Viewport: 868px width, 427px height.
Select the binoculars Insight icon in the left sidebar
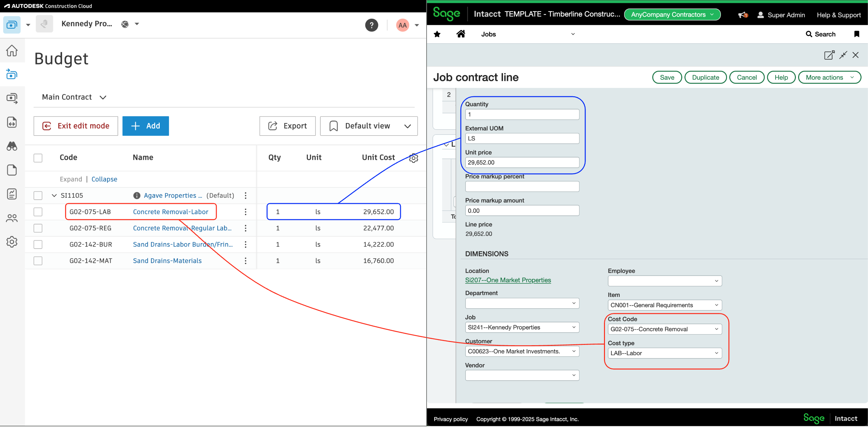(12, 146)
